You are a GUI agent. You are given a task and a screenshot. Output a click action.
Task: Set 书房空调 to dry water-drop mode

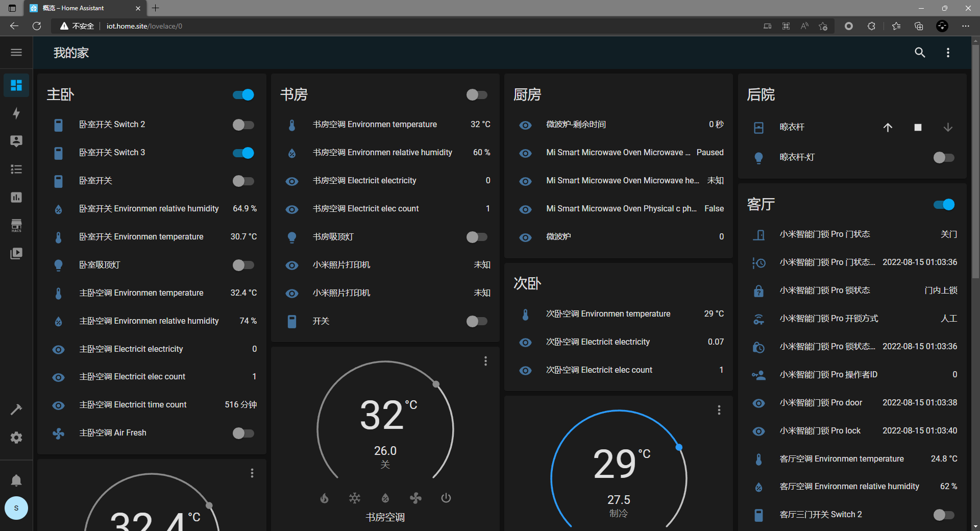click(385, 498)
